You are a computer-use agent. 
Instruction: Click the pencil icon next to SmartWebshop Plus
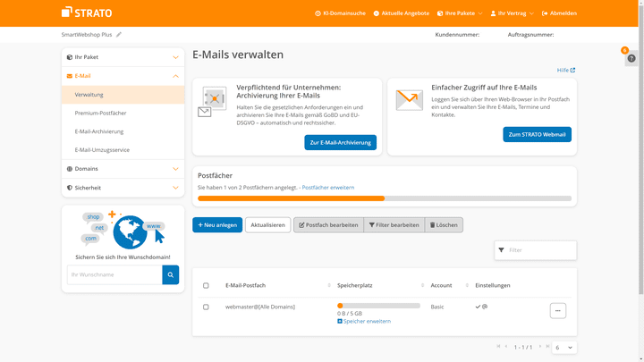tap(119, 35)
